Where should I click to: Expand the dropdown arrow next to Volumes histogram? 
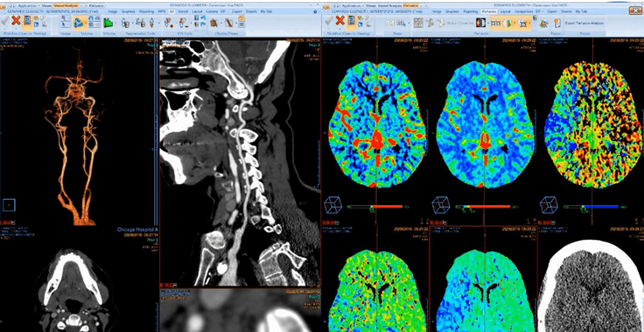pyautogui.click(x=115, y=23)
